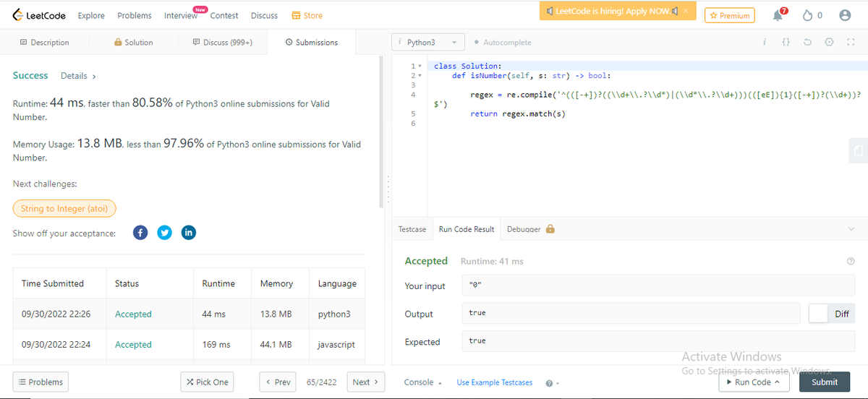The image size is (868, 399).
Task: Open the Python3 language dropdown
Action: pos(428,43)
